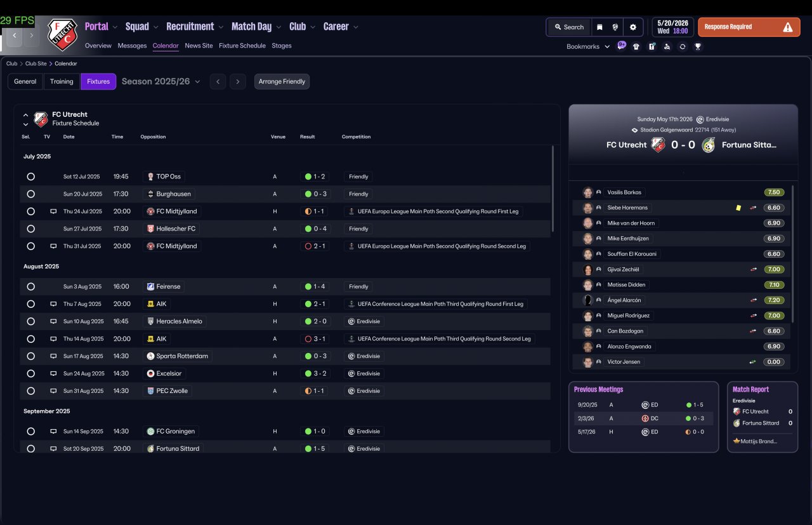This screenshot has width=812, height=525.
Task: Click the scouting magnifier-person bookmark icon
Action: (x=667, y=46)
